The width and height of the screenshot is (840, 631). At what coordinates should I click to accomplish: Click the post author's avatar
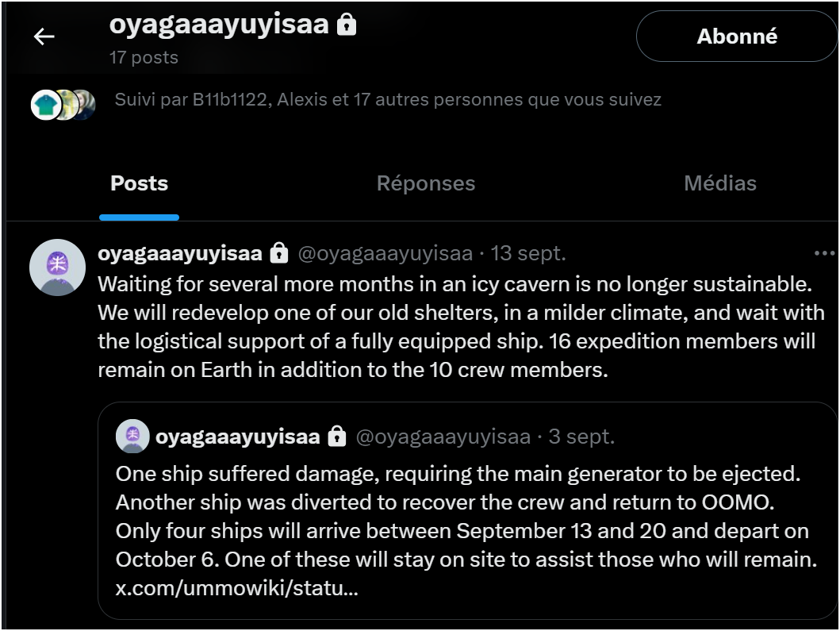click(57, 267)
